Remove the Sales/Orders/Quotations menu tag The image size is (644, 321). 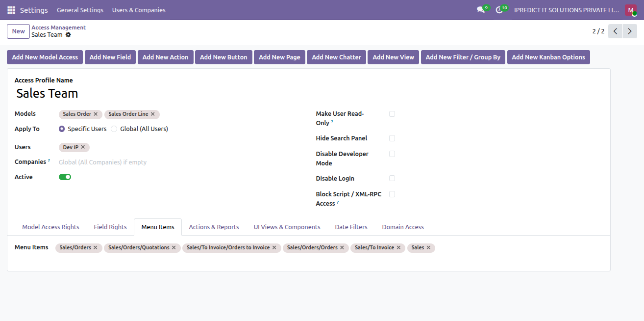click(173, 248)
